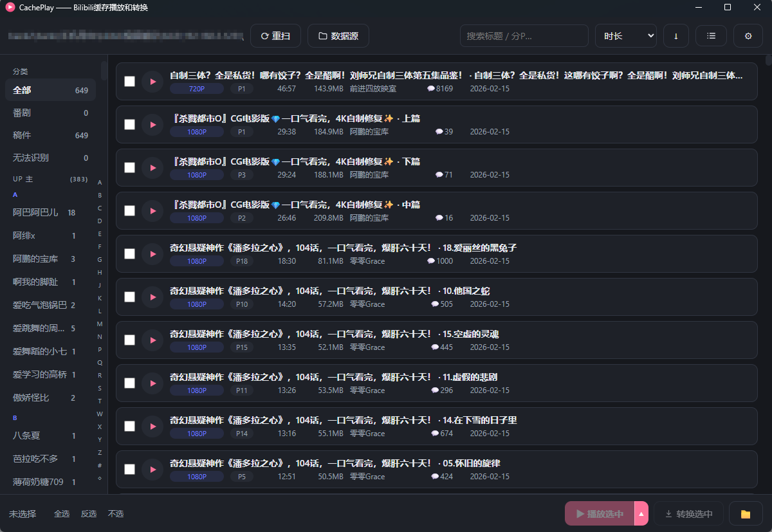772x532 pixels.
Task: Click sidebar vertical scrollbar
Action: (104, 70)
